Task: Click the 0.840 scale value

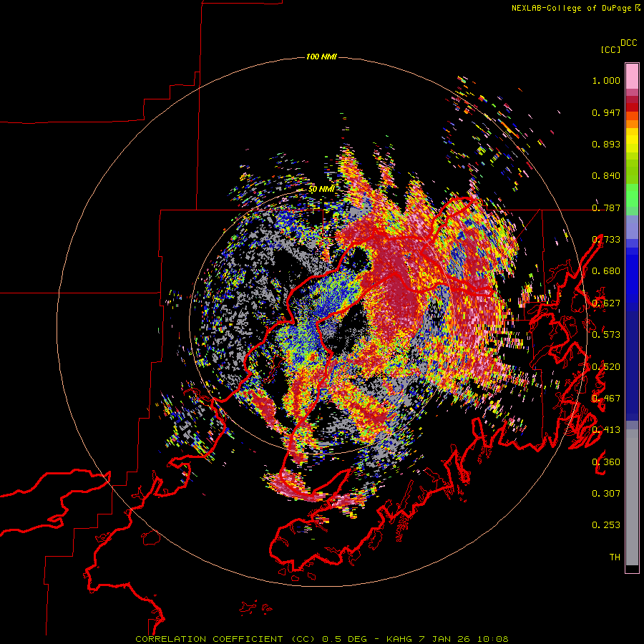Action: pos(606,176)
